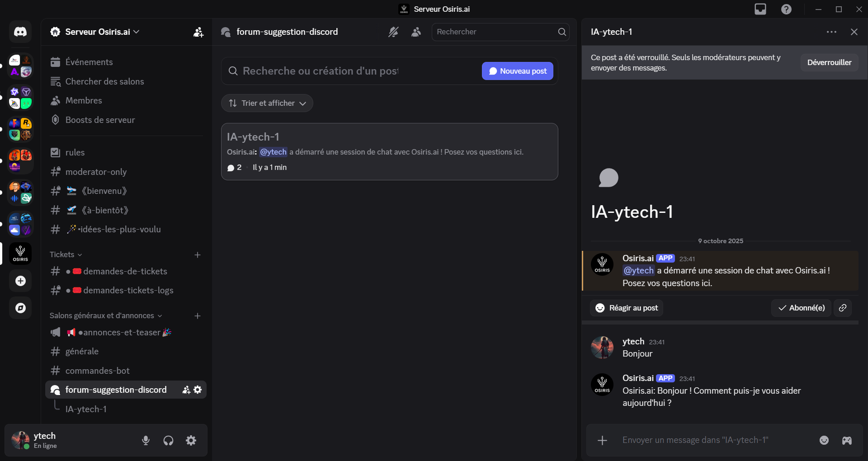Open Discord home via the Discord logo
The height and width of the screenshot is (461, 868).
20,32
